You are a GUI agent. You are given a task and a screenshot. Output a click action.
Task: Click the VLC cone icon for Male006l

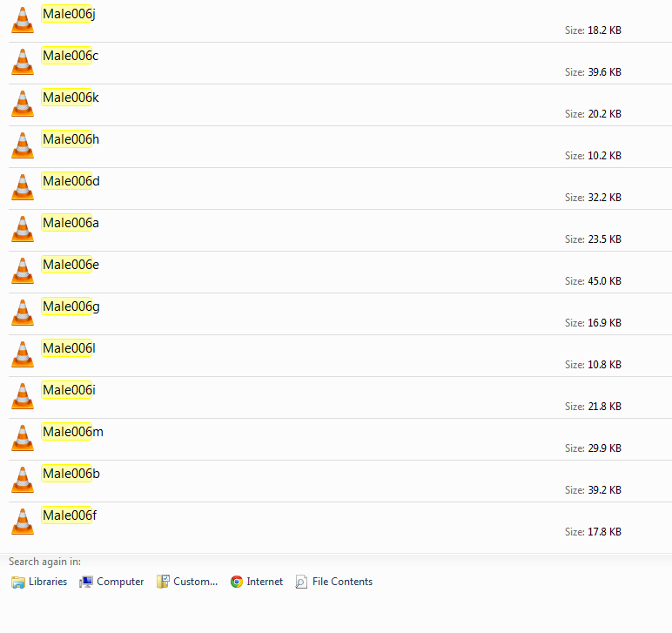[x=23, y=354]
